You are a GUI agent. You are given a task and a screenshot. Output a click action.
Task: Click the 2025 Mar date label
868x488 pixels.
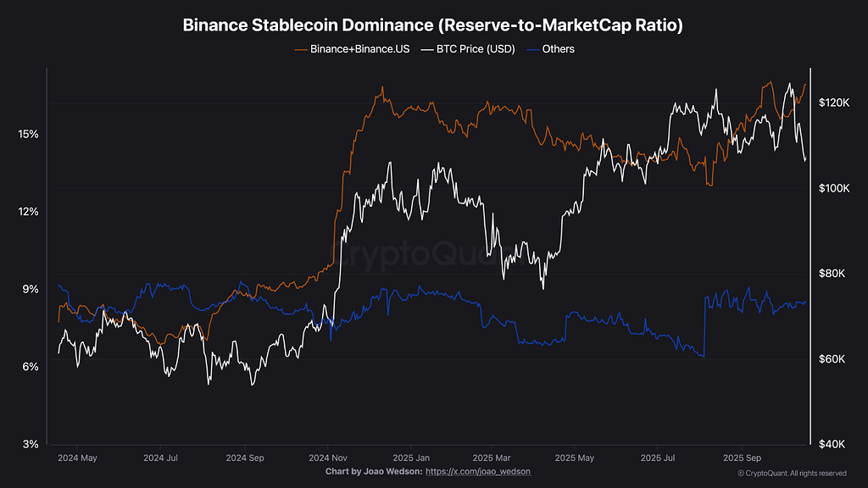tap(492, 458)
